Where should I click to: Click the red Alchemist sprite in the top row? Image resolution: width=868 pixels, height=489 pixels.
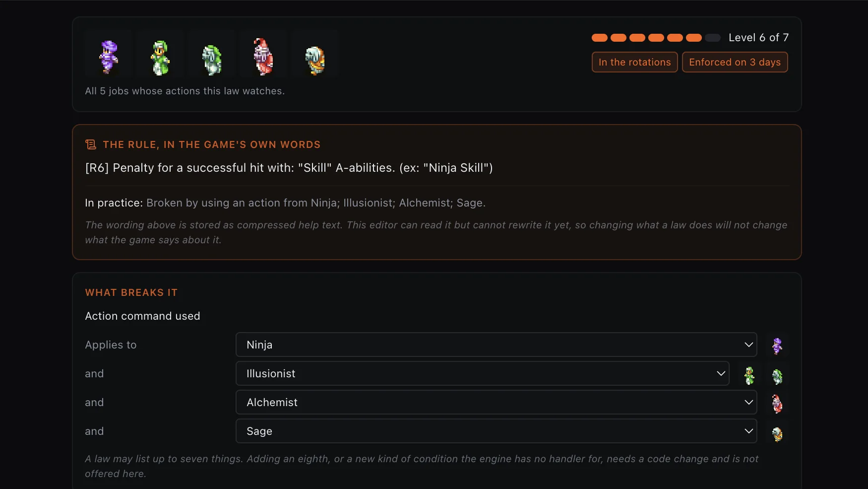pyautogui.click(x=263, y=57)
